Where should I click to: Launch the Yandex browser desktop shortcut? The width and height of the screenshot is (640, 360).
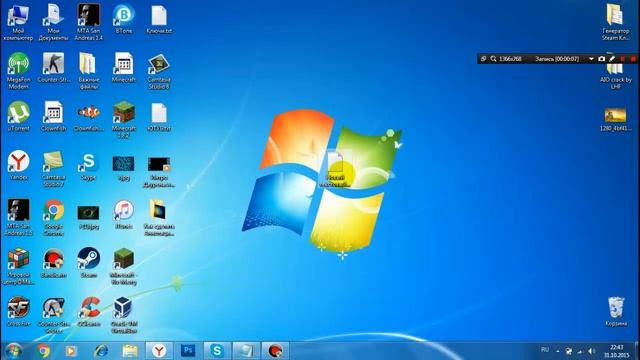click(x=18, y=165)
